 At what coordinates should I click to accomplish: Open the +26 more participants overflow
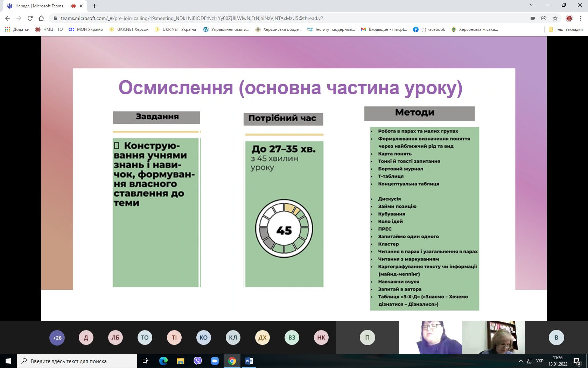click(x=57, y=338)
